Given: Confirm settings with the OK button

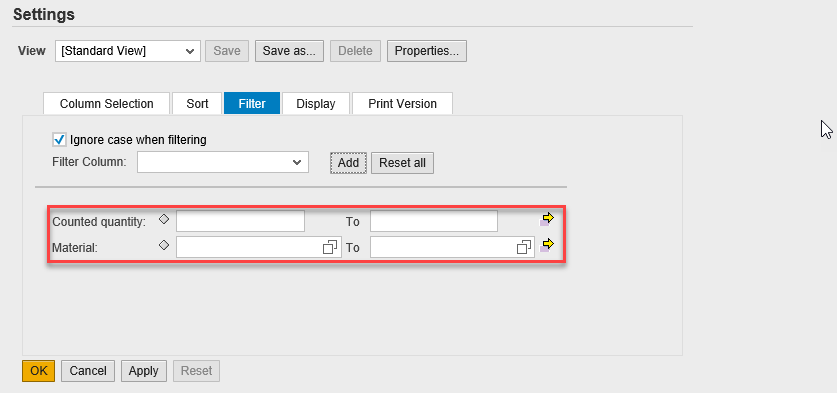Looking at the screenshot, I should pos(38,371).
